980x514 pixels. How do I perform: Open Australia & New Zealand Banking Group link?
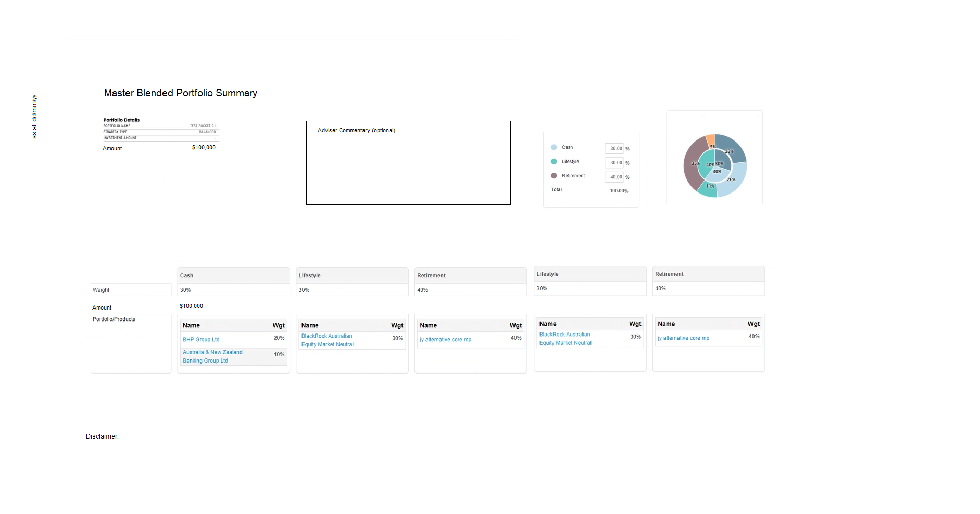tap(212, 356)
